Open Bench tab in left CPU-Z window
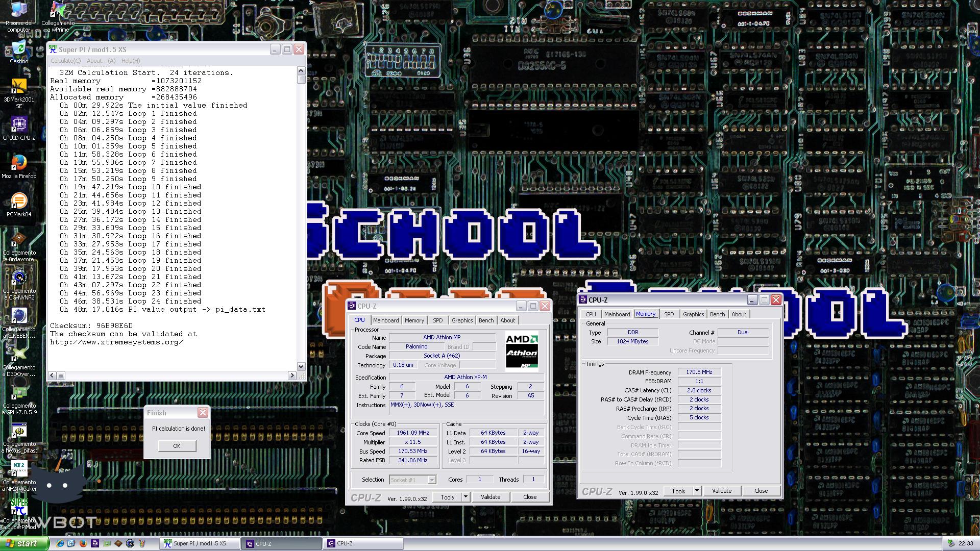Image resolution: width=980 pixels, height=551 pixels. click(x=486, y=320)
